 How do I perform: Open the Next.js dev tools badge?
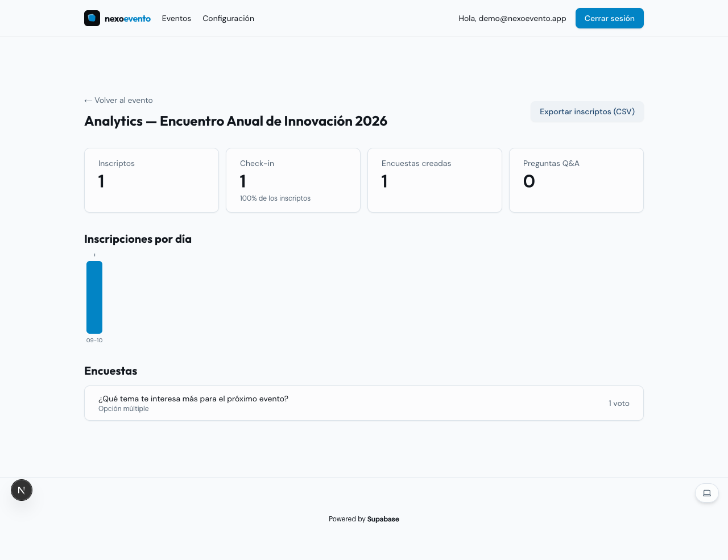tap(22, 490)
